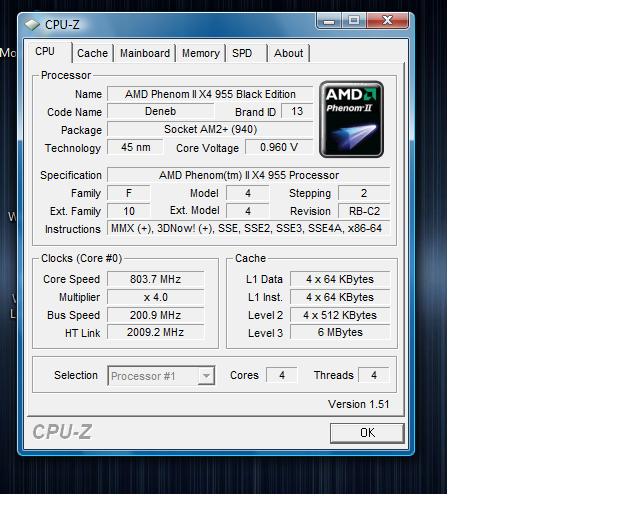Click the Multiplier x 4.0 value
Screen dimensions: 640x512
(x=156, y=297)
